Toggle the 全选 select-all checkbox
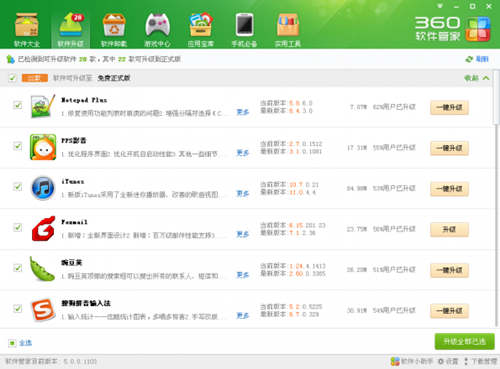 tap(12, 343)
